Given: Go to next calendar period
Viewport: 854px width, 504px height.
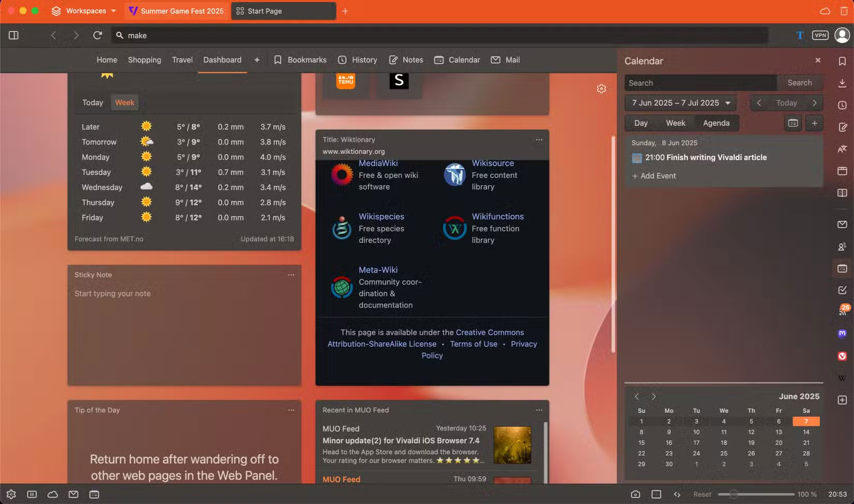Looking at the screenshot, I should 815,103.
